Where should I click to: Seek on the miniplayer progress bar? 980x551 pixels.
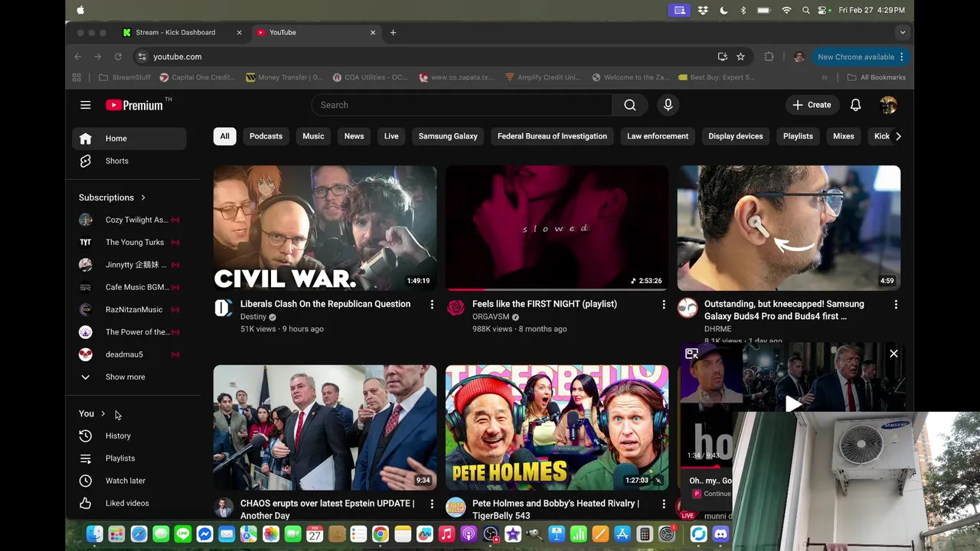(706, 467)
